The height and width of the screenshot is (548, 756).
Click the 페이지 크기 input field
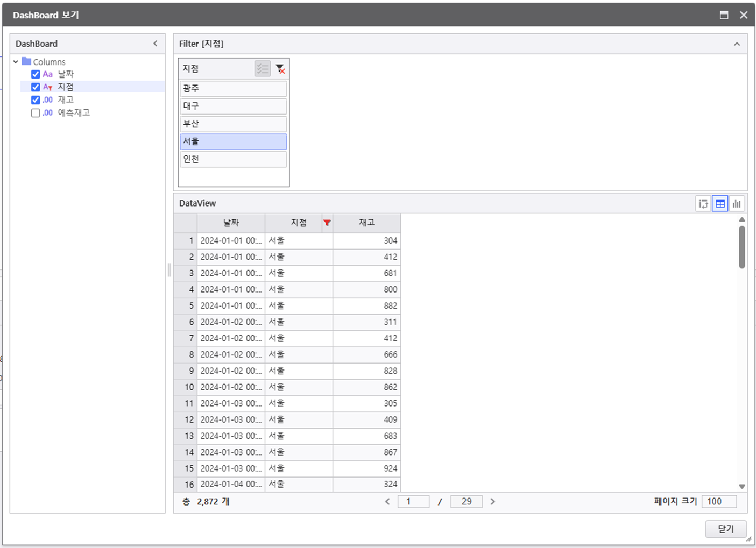point(719,502)
